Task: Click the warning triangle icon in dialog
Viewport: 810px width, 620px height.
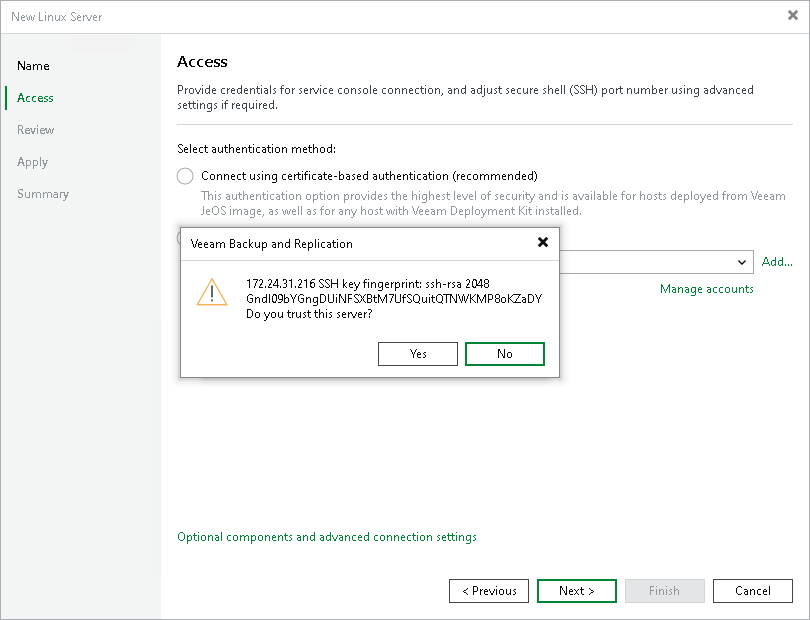Action: [212, 292]
